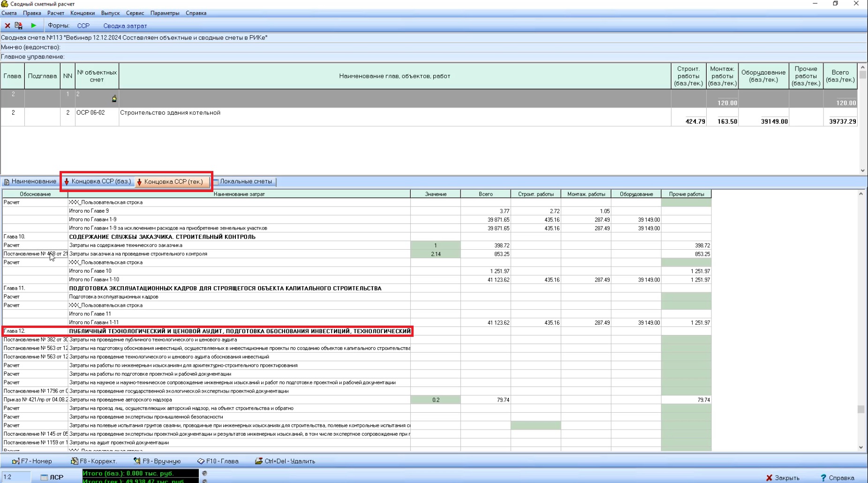Viewport: 868px width, 483px height.
Task: Click the red X icon on Закрыть
Action: (769, 478)
